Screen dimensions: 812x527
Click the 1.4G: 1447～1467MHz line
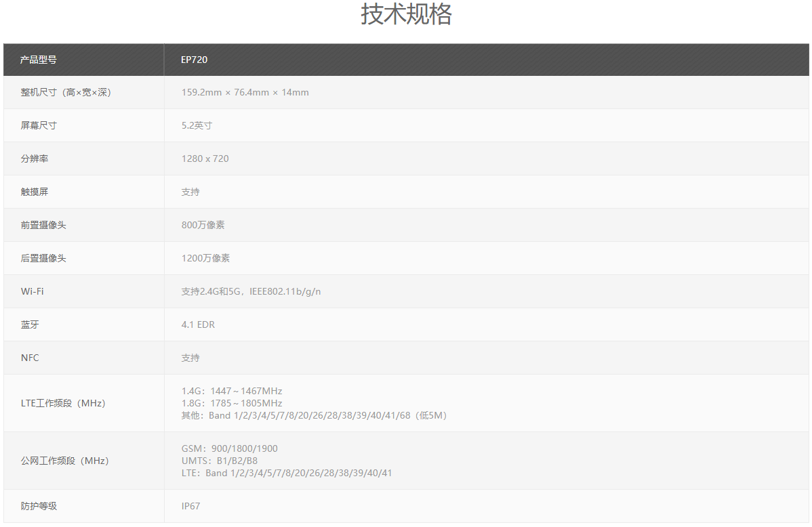point(231,391)
